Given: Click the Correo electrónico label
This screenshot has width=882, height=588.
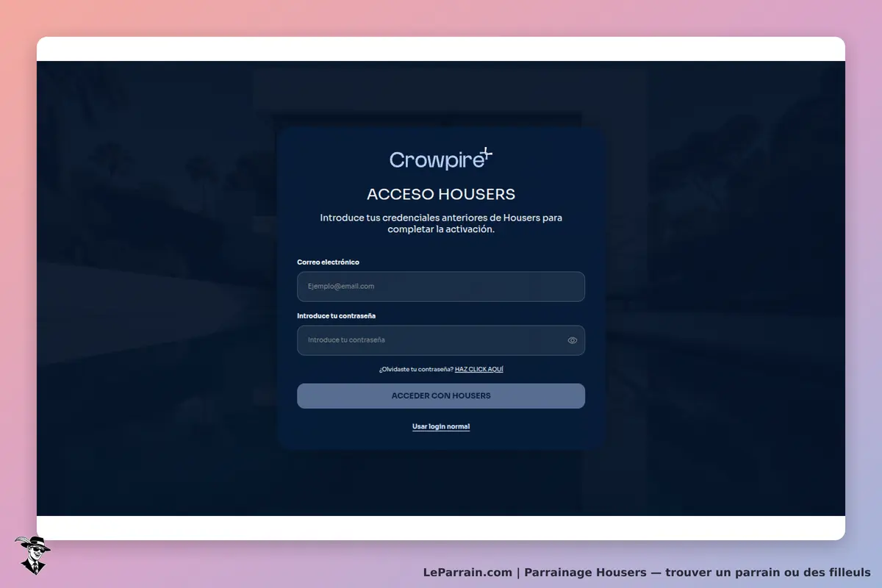Looking at the screenshot, I should click(x=328, y=262).
